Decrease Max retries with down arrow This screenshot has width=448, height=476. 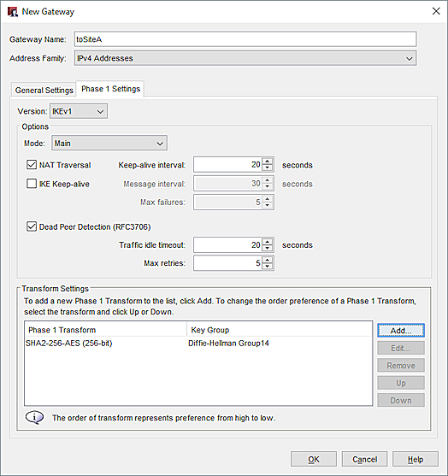pyautogui.click(x=268, y=267)
